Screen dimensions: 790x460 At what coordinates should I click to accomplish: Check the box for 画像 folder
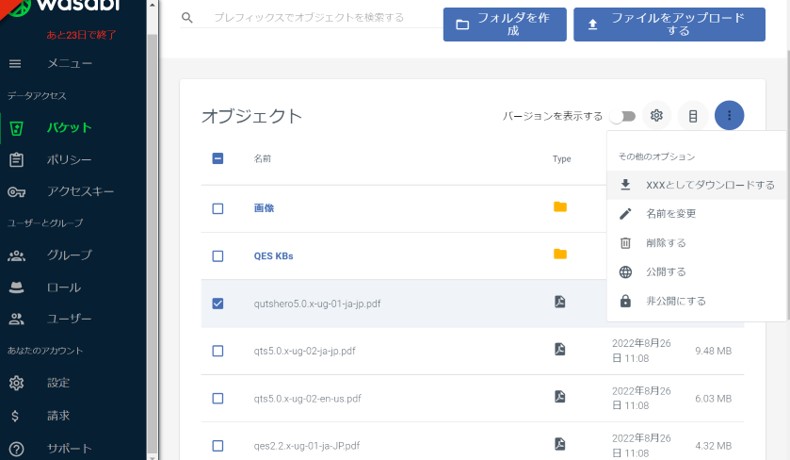point(218,208)
